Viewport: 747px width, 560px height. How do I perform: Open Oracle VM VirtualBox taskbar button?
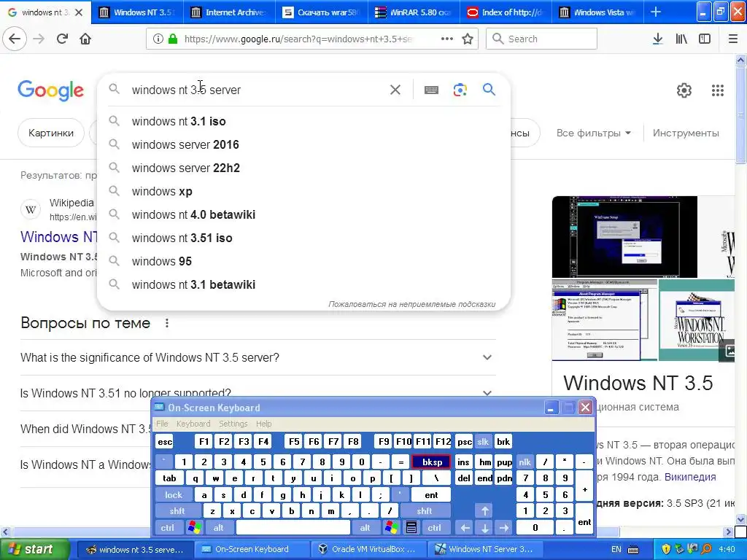pyautogui.click(x=367, y=549)
